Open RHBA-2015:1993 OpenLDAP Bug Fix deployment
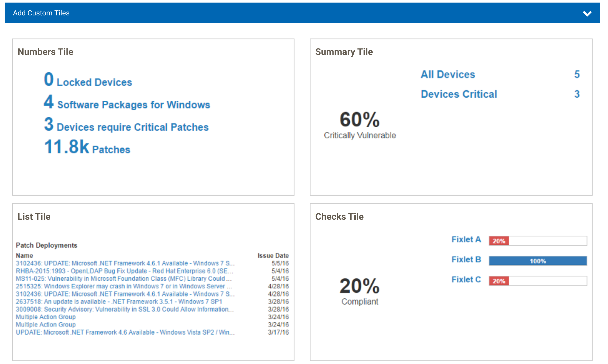Screen dimensions: 608x364 [x=124, y=271]
